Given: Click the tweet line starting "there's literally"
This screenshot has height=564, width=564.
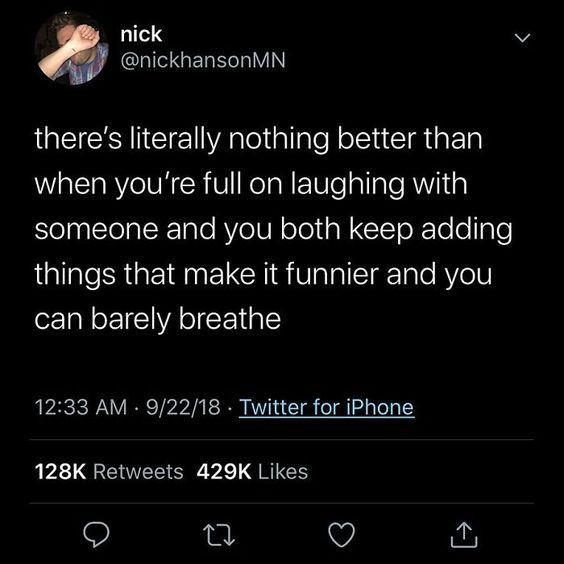Looking at the screenshot, I should coord(258,139).
